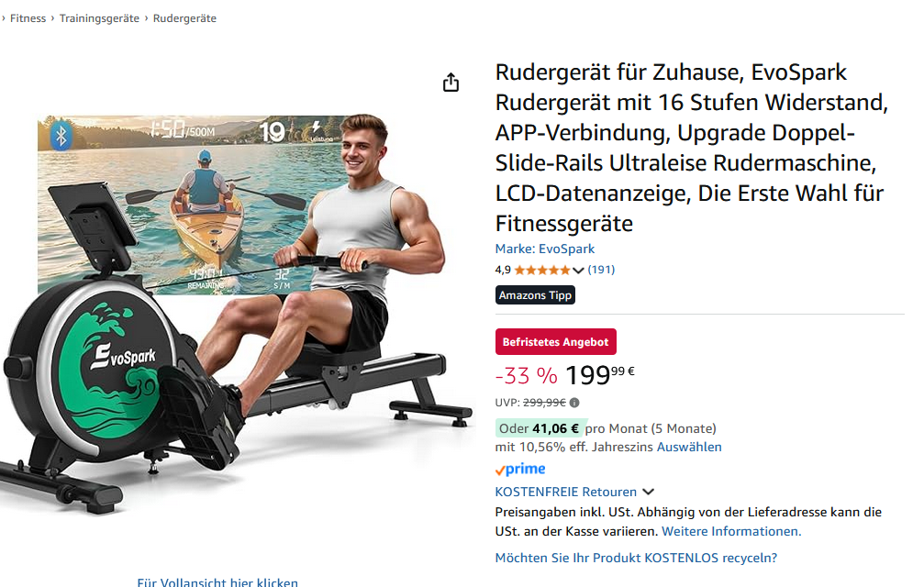Click the Amazons Tipp badge
Image resolution: width=924 pixels, height=587 pixels.
click(x=535, y=295)
